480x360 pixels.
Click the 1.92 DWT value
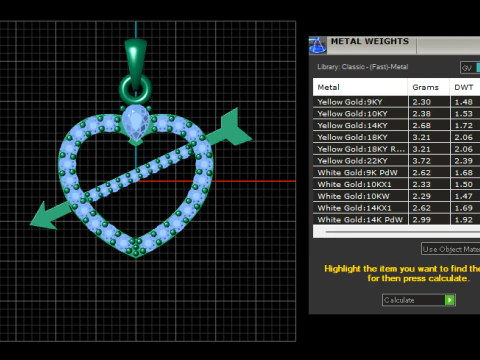pyautogui.click(x=464, y=220)
